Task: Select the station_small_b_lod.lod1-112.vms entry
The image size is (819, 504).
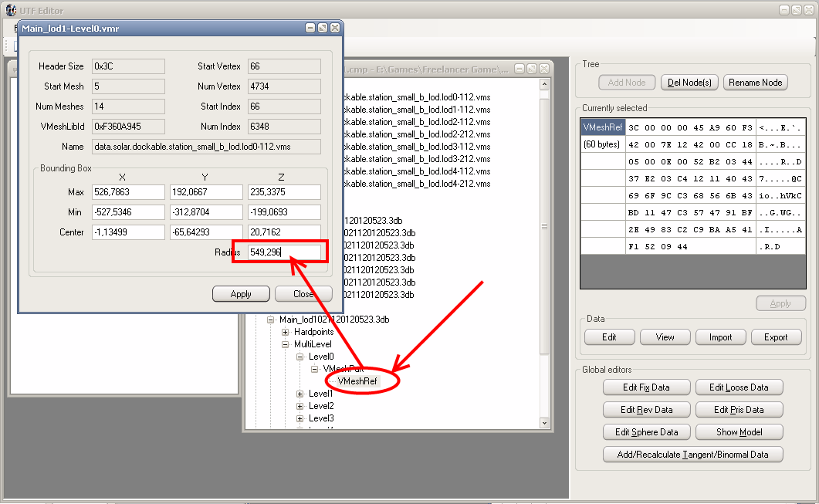Action: point(418,110)
